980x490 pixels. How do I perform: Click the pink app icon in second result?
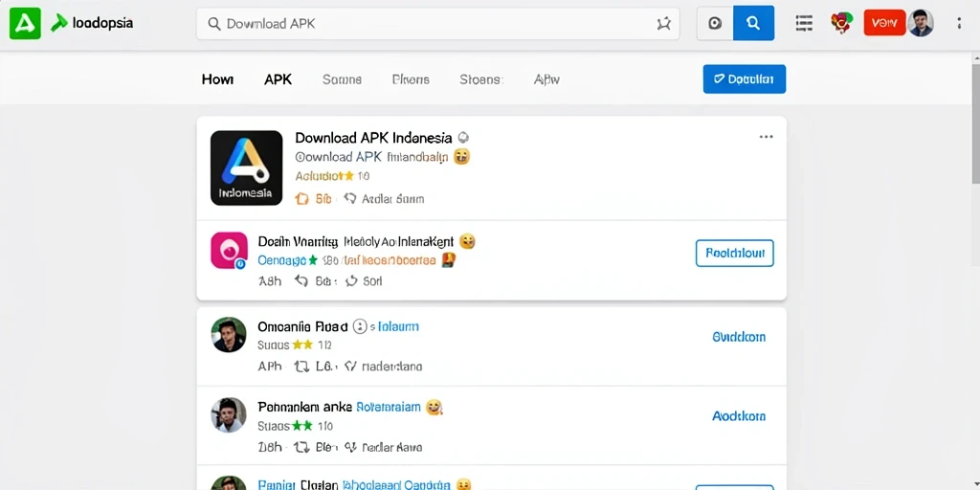click(x=229, y=250)
